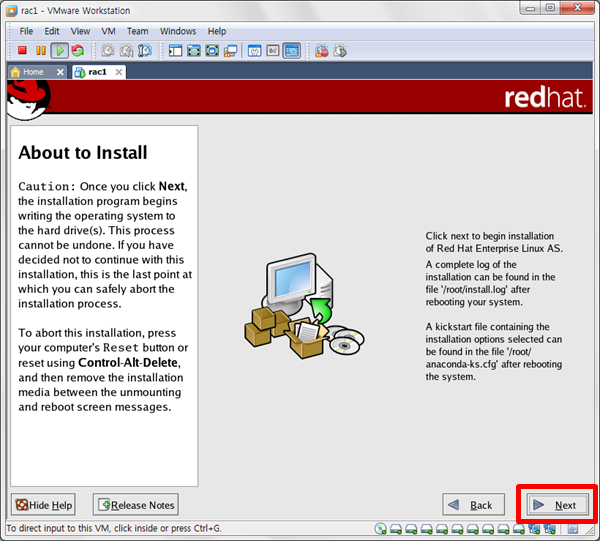Take a snapshot using the clock icon
Screen dimensions: 600x541
108,51
